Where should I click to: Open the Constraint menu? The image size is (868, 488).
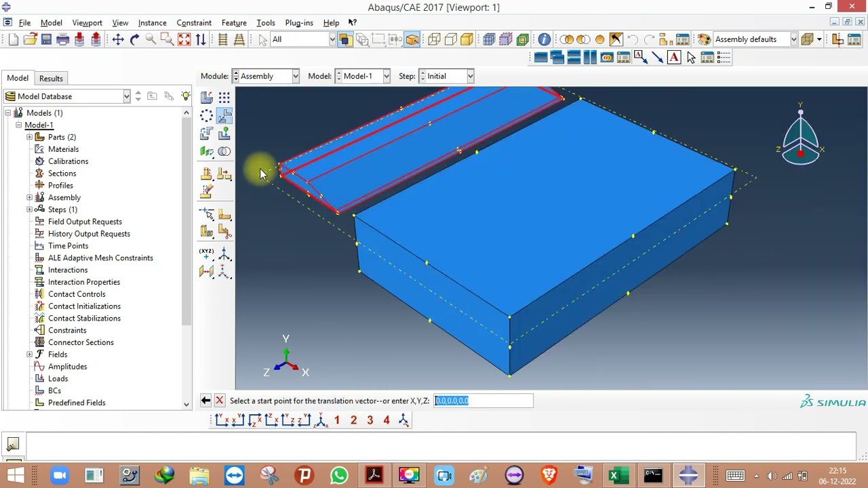(x=194, y=22)
